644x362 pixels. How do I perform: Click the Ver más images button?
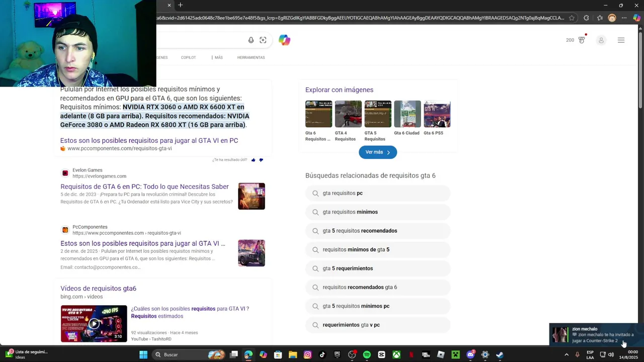(x=378, y=152)
